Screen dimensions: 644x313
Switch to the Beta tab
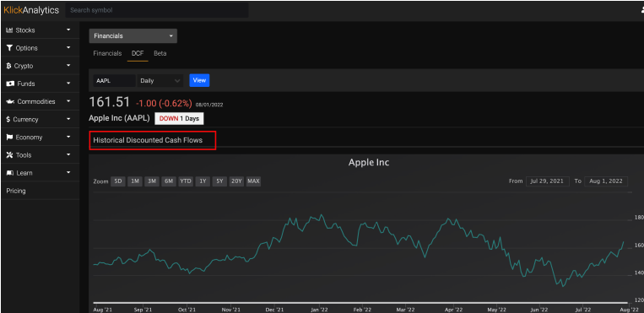coord(160,53)
